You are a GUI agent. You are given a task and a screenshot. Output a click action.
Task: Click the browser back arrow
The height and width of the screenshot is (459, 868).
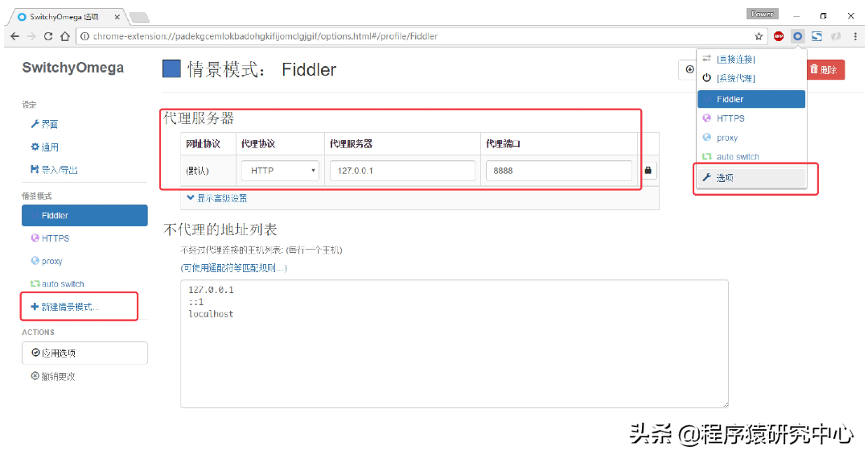15,36
